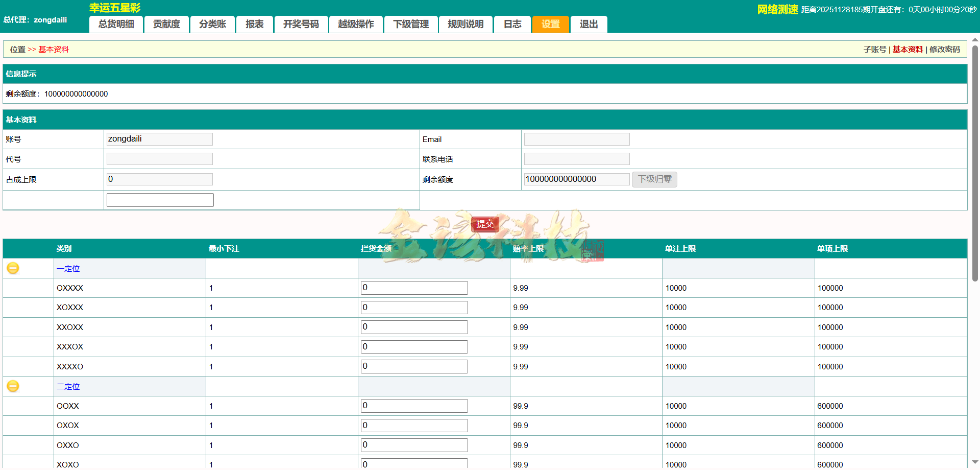Image resolution: width=980 pixels, height=470 pixels.
Task: Open the 开奖号码 tab
Action: click(301, 24)
